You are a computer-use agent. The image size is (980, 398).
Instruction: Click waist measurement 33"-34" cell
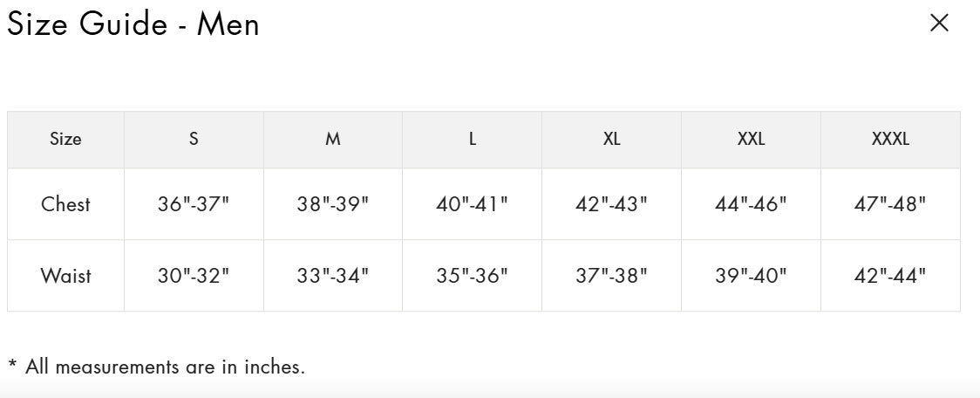point(333,276)
